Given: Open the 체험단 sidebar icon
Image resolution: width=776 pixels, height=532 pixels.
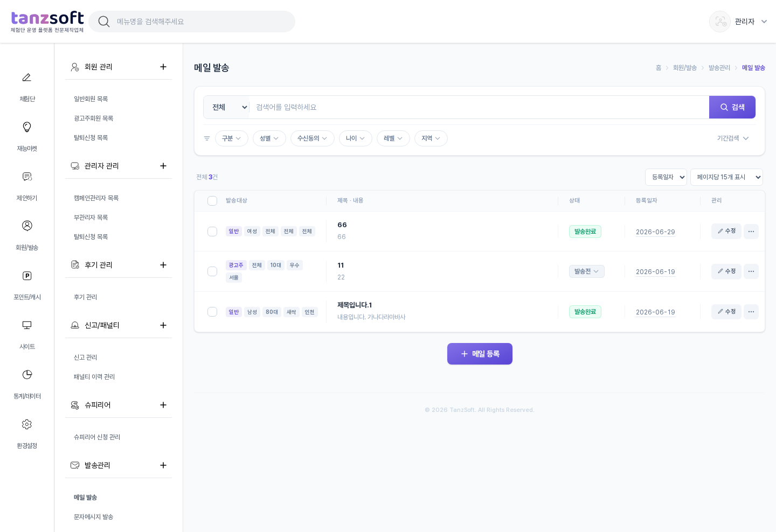Looking at the screenshot, I should [27, 78].
